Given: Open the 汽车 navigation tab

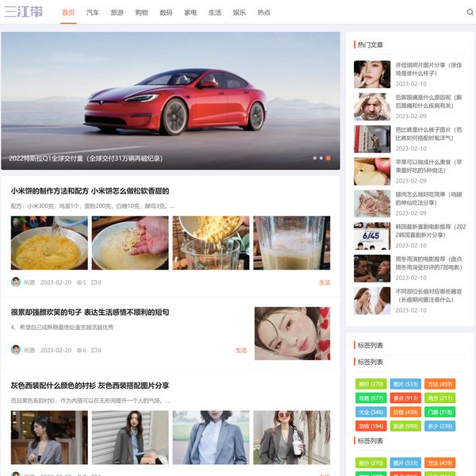Looking at the screenshot, I should click(x=93, y=13).
